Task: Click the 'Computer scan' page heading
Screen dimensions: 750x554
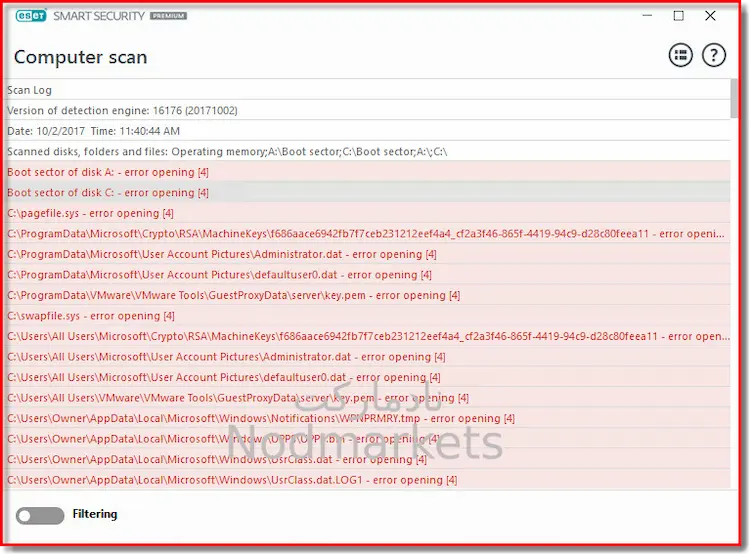Action: [80, 57]
